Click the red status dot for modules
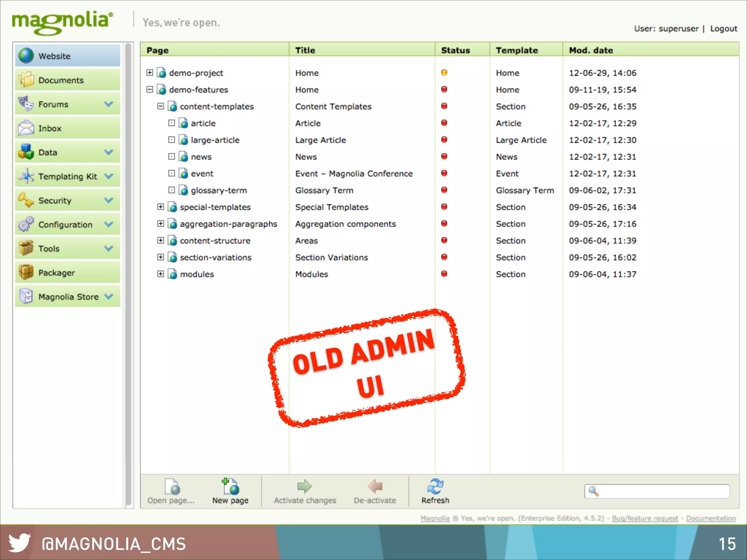 pyautogui.click(x=444, y=274)
